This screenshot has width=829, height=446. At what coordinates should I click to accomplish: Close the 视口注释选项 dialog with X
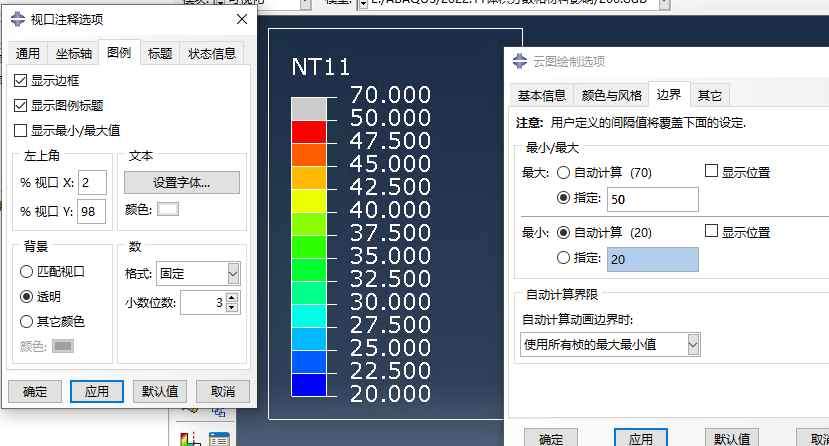tap(241, 19)
